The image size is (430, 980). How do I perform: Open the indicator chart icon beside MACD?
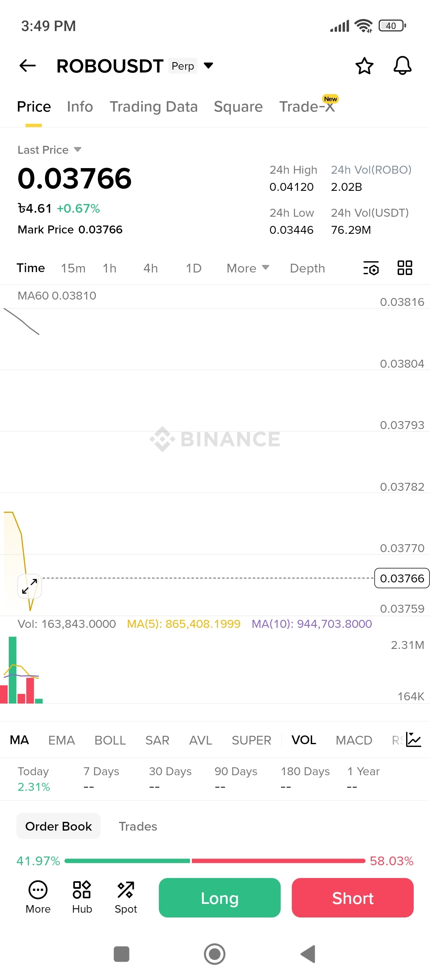tap(413, 740)
